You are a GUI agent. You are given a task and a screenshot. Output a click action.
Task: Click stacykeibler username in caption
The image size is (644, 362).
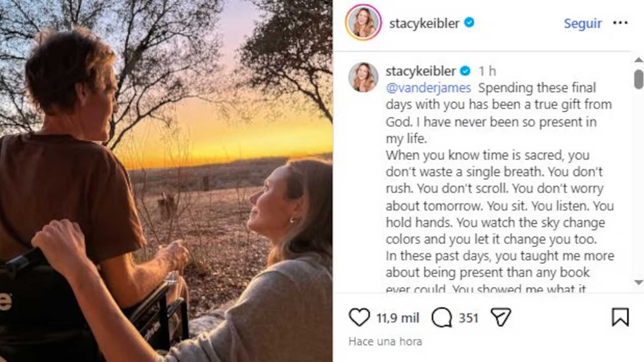(x=421, y=71)
